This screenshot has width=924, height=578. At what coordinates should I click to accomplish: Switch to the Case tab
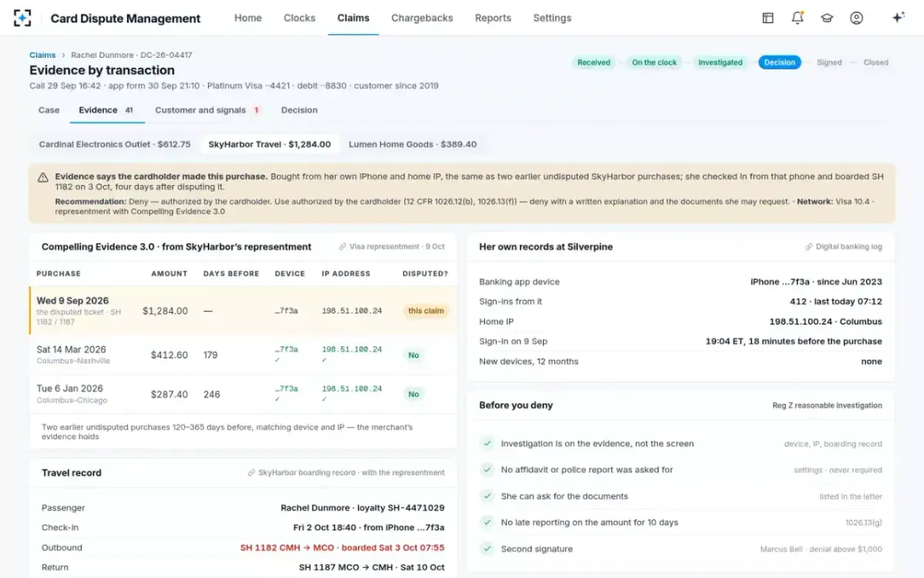[49, 110]
